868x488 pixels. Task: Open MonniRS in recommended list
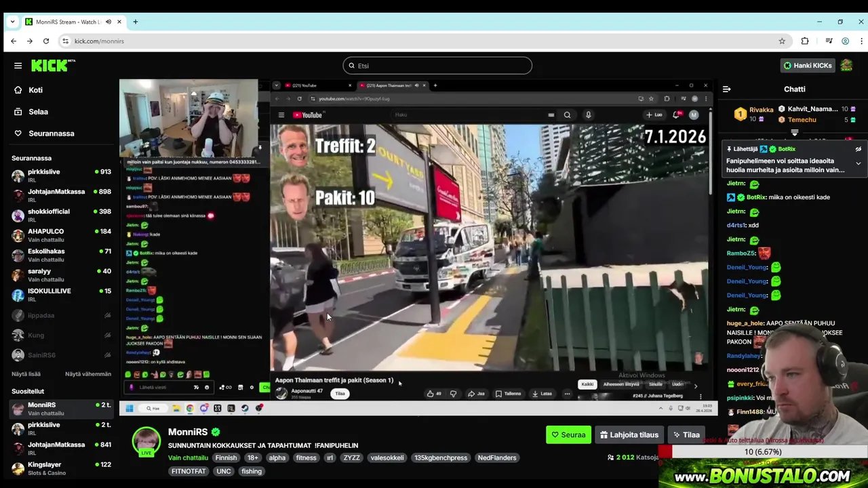coord(61,409)
